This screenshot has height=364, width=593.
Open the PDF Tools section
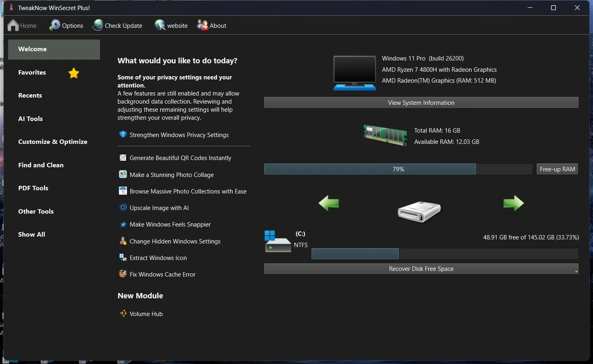click(x=33, y=188)
